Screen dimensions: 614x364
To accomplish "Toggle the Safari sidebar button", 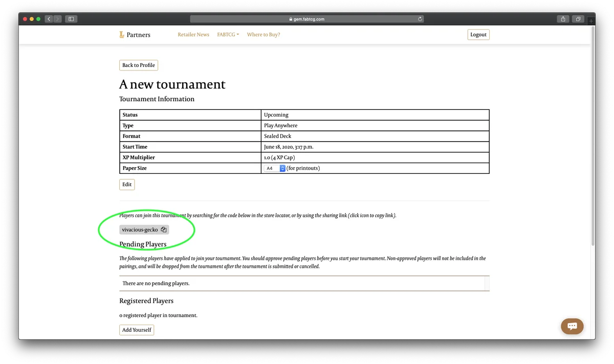I will tap(71, 19).
